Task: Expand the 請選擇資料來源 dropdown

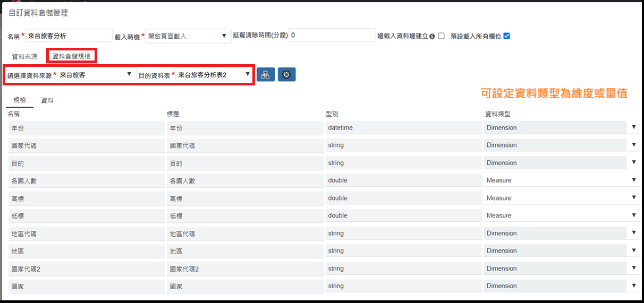Action: (x=95, y=75)
